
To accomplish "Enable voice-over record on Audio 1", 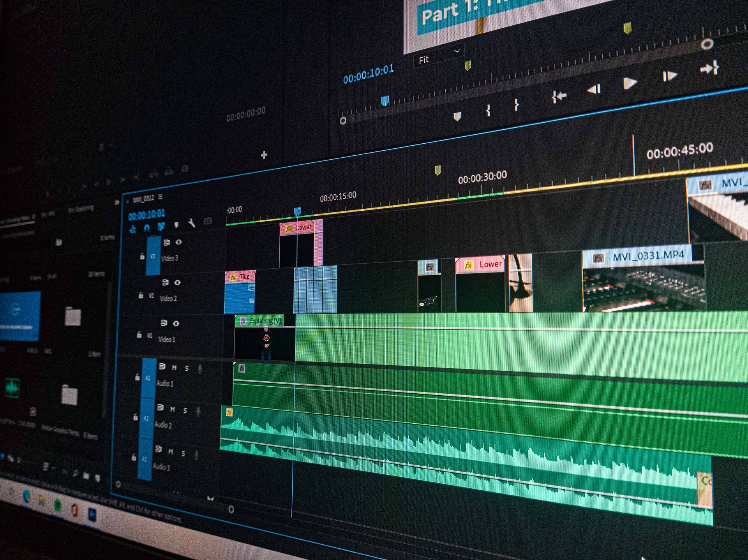I will point(200,368).
